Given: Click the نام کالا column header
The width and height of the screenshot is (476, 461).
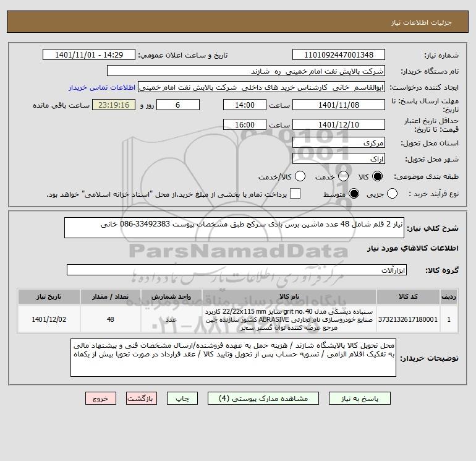Looking at the screenshot, I should tap(289, 296).
